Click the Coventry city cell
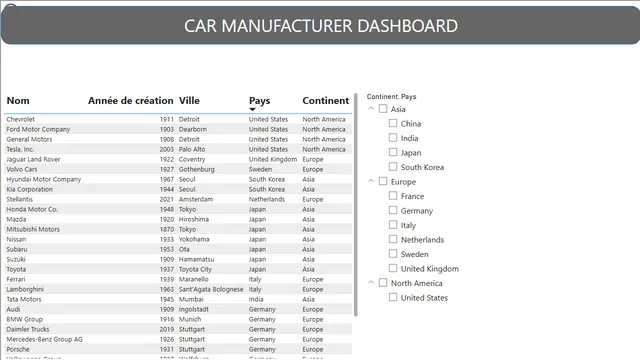This screenshot has height=360, width=640. (192, 159)
